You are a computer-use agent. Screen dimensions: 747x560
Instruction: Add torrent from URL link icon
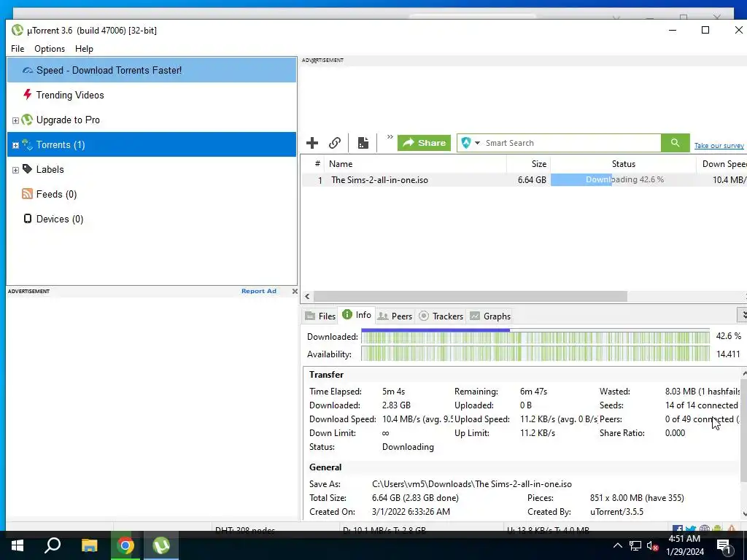[335, 143]
